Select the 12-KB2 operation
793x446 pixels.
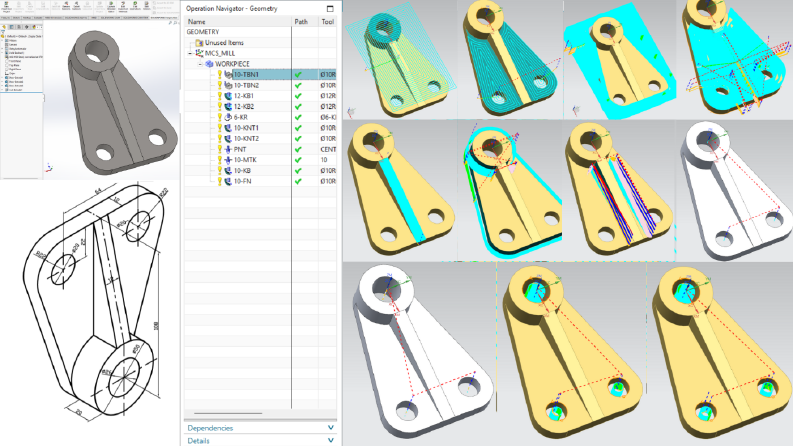[244, 107]
